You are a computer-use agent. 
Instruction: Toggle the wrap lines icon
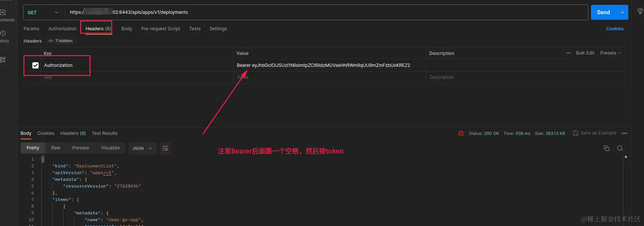pos(165,148)
